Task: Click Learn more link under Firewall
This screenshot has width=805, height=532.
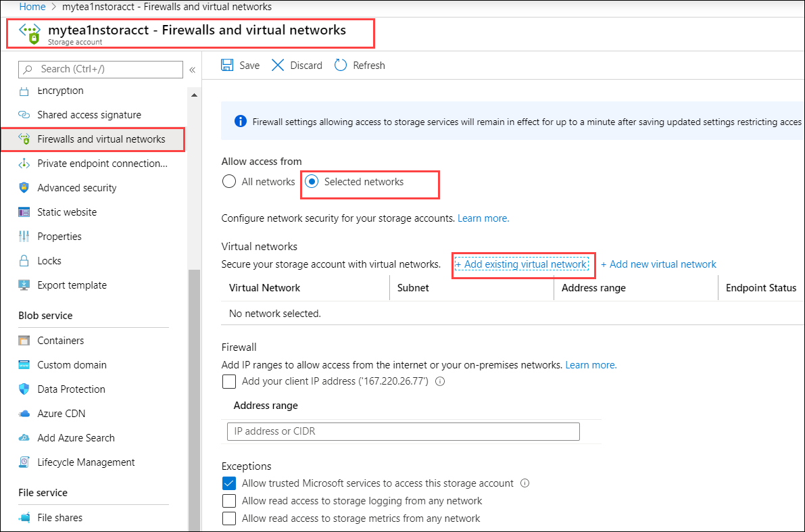Action: [x=591, y=365]
